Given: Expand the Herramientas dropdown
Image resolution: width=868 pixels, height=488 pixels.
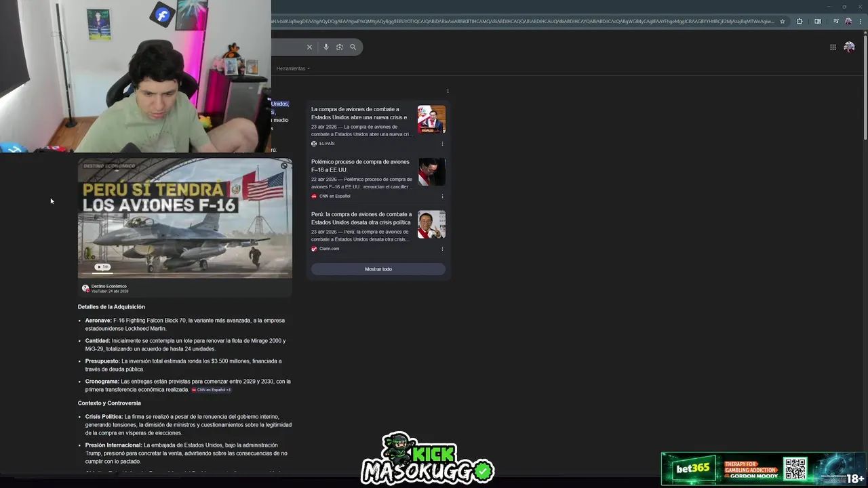Looking at the screenshot, I should 293,68.
